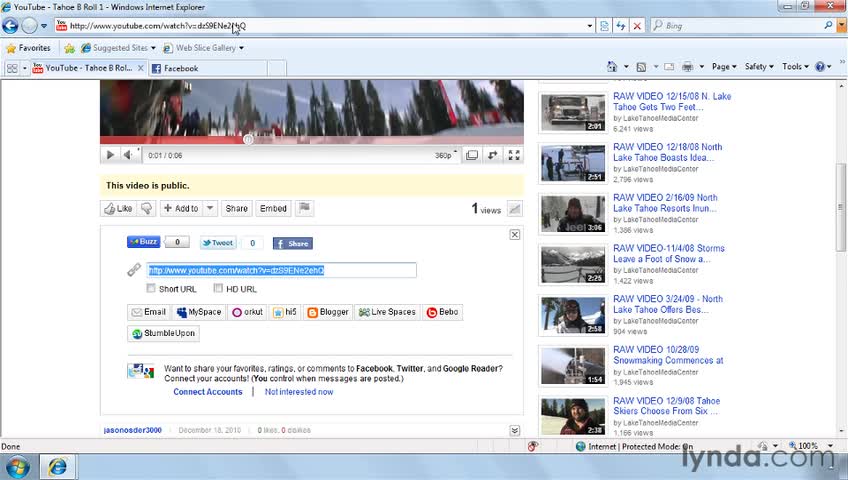Image resolution: width=848 pixels, height=480 pixels.
Task: Click the Like button
Action: point(118,208)
